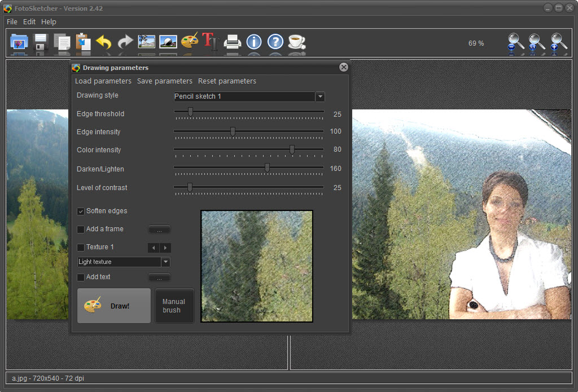578x392 pixels.
Task: Click the yellow Undo arrow icon
Action: click(x=104, y=42)
